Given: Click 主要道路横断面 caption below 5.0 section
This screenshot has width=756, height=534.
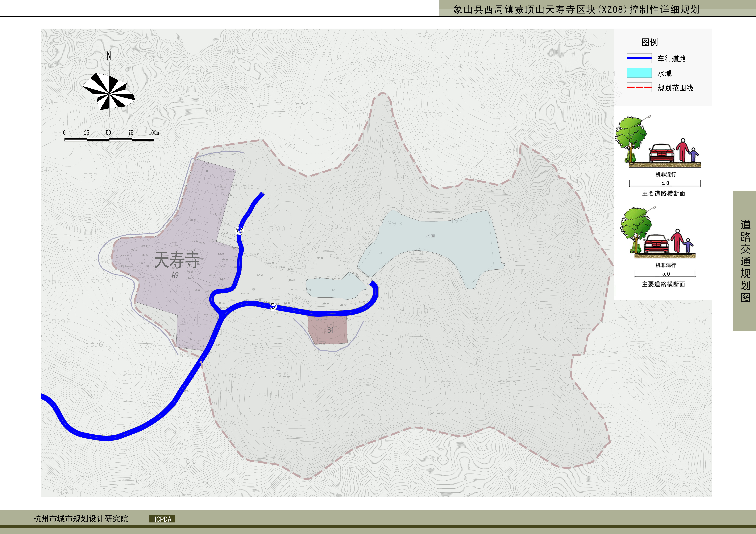Looking at the screenshot, I should point(664,284).
